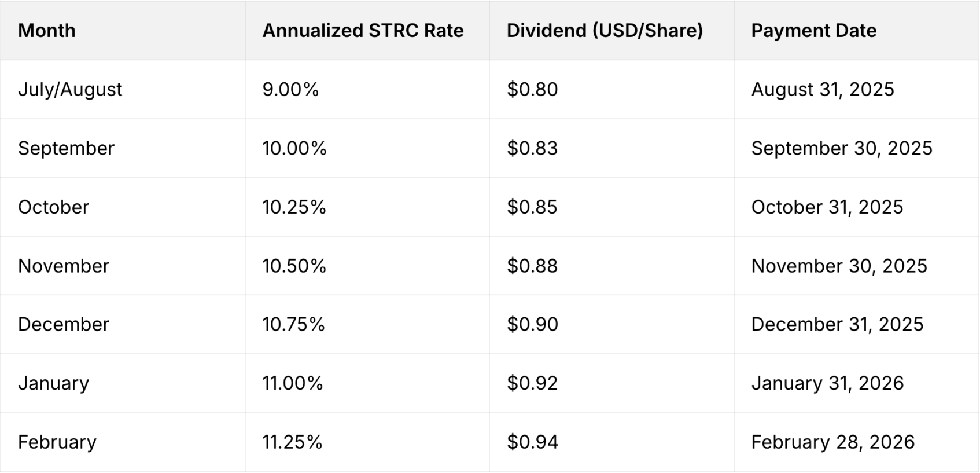The width and height of the screenshot is (980, 473).
Task: Click the Payment Date column header
Action: pyautogui.click(x=813, y=31)
